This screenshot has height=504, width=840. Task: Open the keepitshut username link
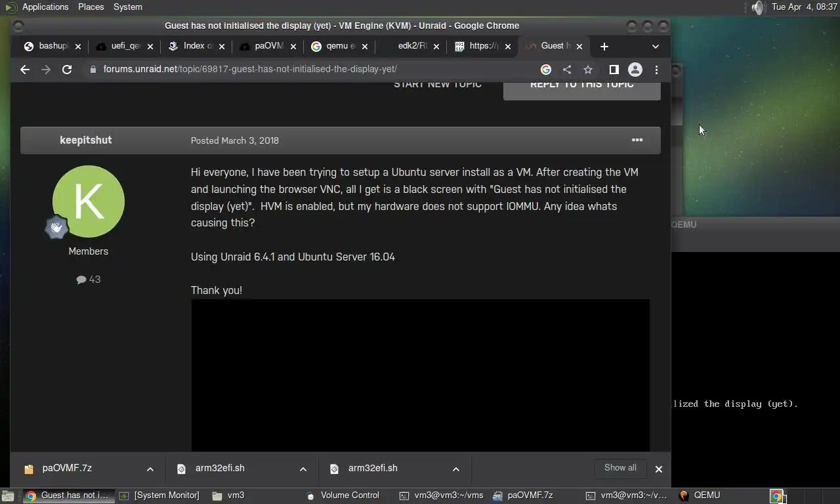tap(86, 140)
